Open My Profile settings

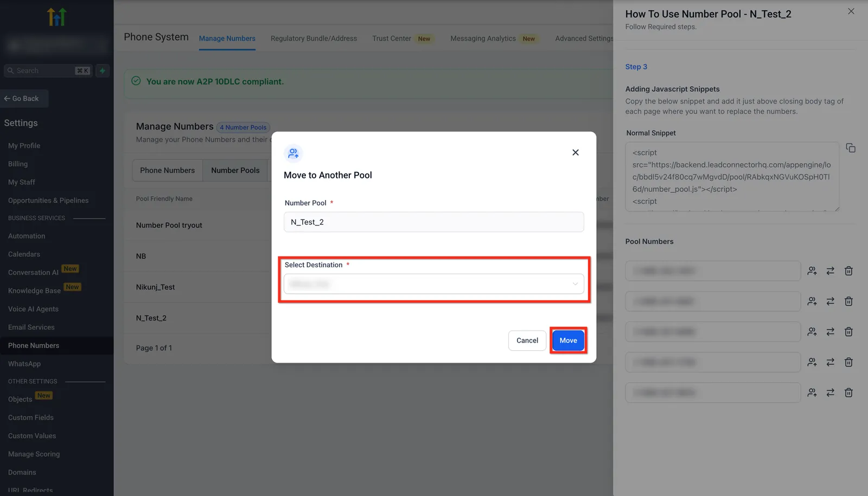[x=24, y=146]
